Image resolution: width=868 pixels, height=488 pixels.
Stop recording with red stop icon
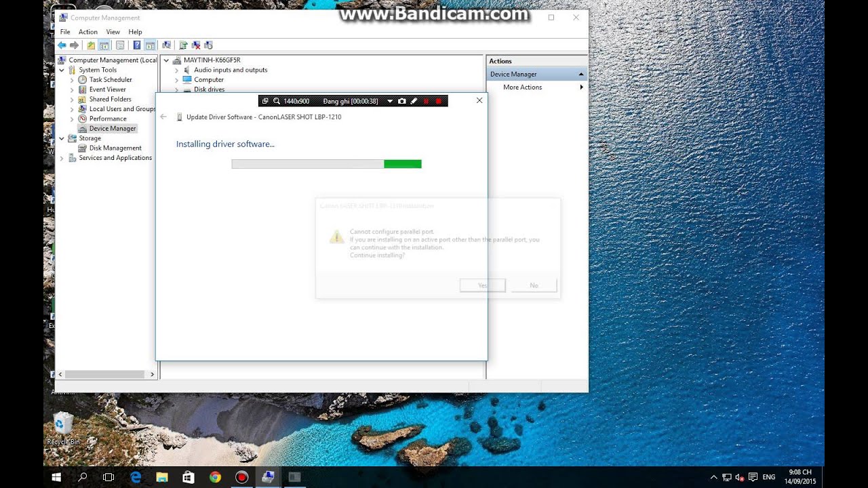click(439, 101)
